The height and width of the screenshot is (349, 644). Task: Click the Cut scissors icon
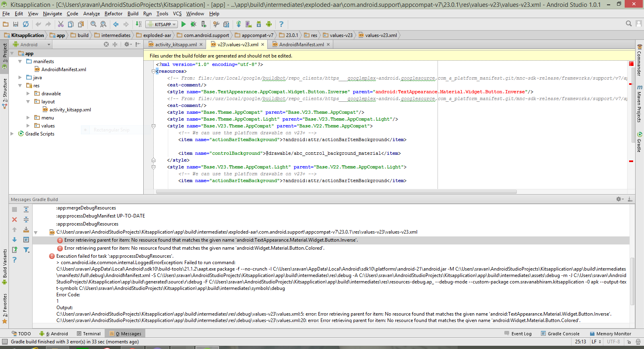[61, 25]
